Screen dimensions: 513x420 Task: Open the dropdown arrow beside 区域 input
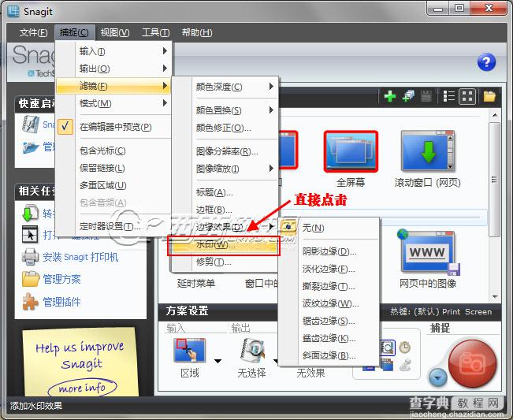218,361
